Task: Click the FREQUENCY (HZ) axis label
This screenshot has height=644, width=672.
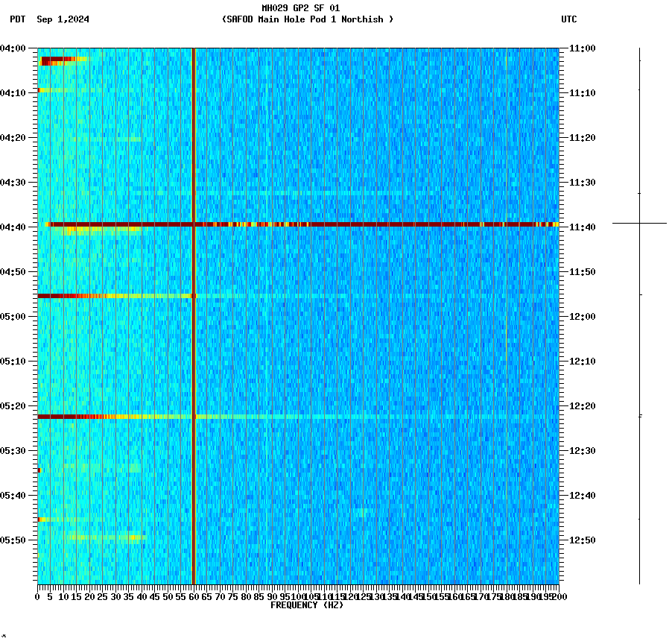Action: tap(307, 605)
